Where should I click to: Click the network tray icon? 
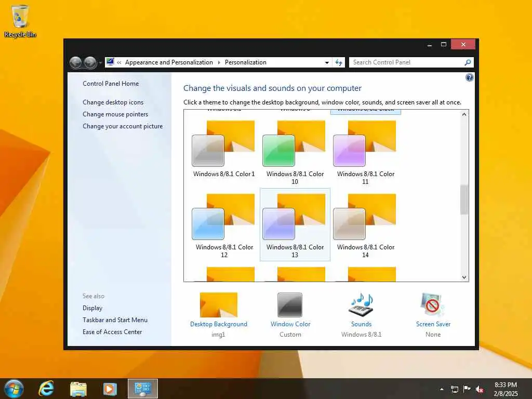click(454, 389)
